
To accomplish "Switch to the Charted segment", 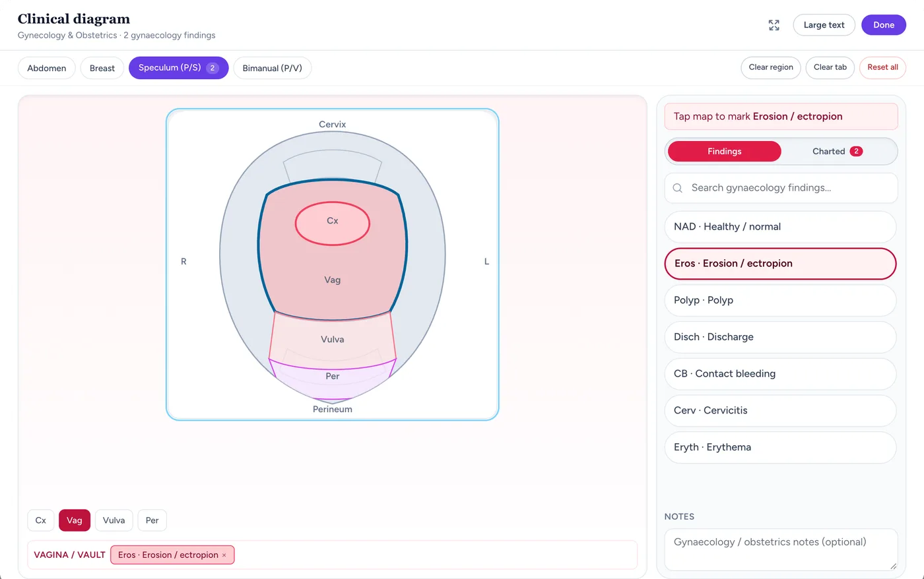I will click(837, 151).
